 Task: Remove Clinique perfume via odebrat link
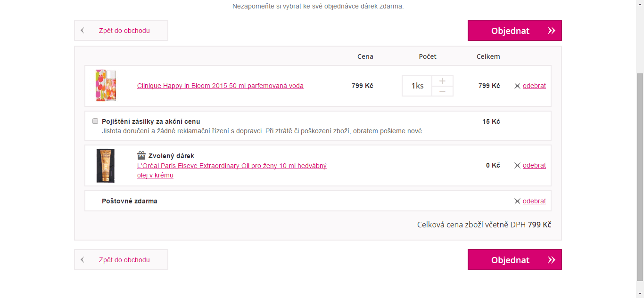coord(534,86)
